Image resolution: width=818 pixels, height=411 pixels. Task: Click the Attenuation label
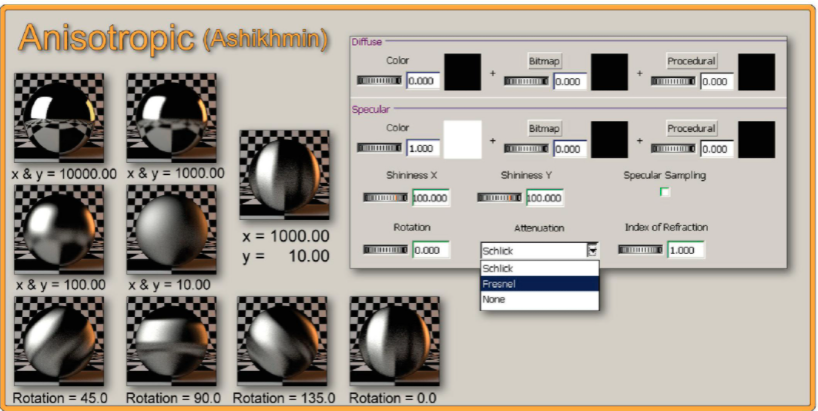pos(539,228)
